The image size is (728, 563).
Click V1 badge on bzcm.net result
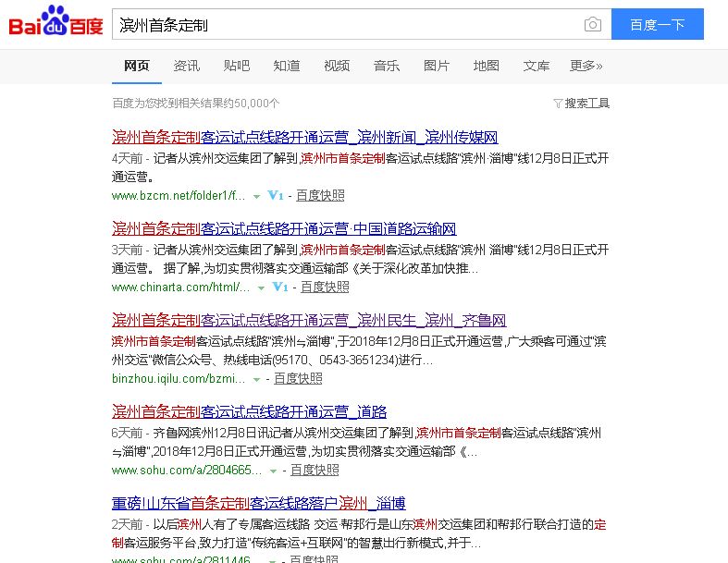pos(276,195)
